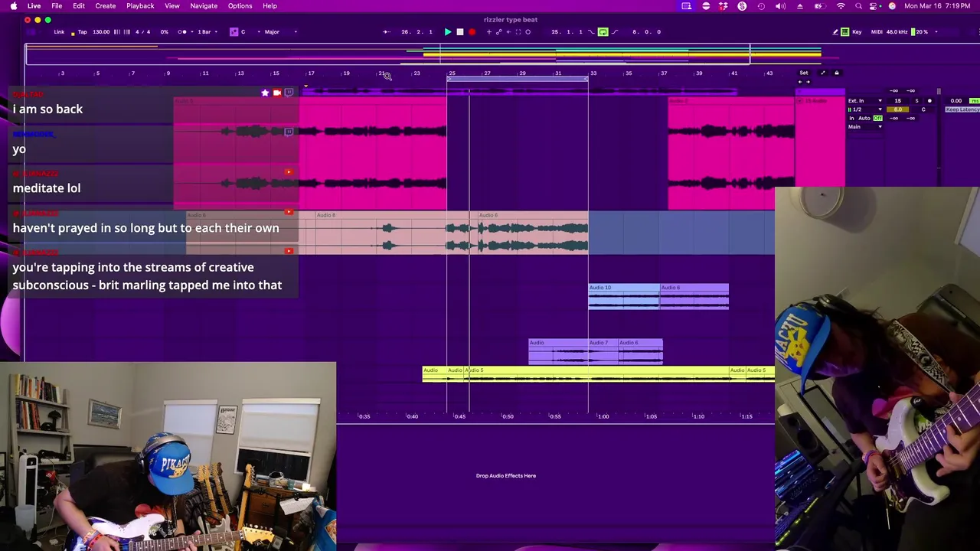The width and height of the screenshot is (980, 551).
Task: Toggle the Link button
Action: [x=59, y=31]
